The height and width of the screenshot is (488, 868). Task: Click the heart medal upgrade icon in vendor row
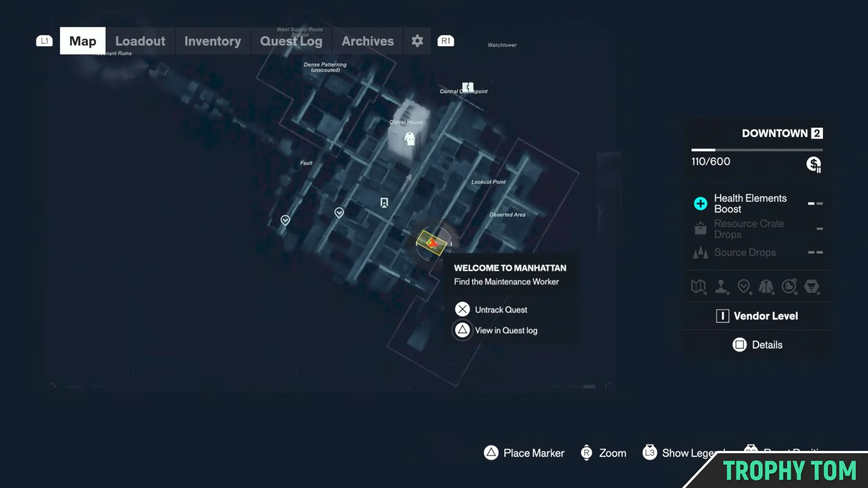[x=789, y=286]
